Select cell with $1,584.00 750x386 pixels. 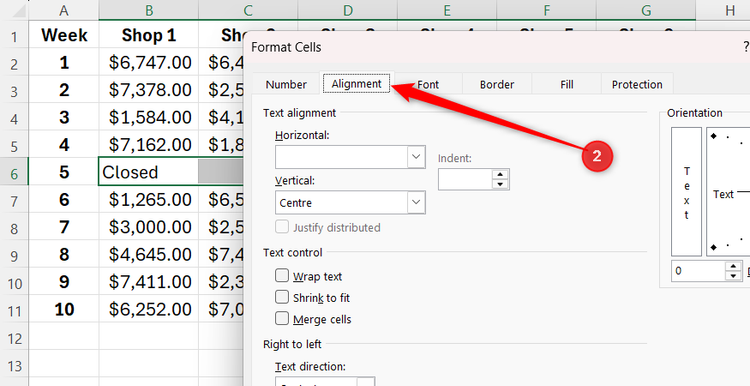pos(149,117)
